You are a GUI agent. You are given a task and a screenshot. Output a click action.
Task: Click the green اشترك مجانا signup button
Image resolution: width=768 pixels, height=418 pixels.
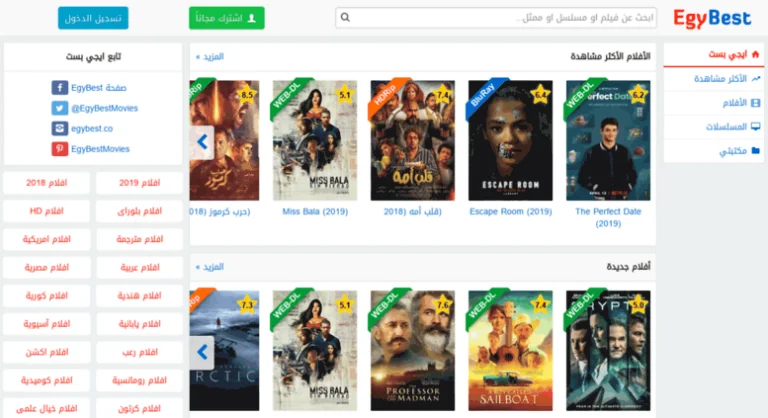(x=227, y=18)
